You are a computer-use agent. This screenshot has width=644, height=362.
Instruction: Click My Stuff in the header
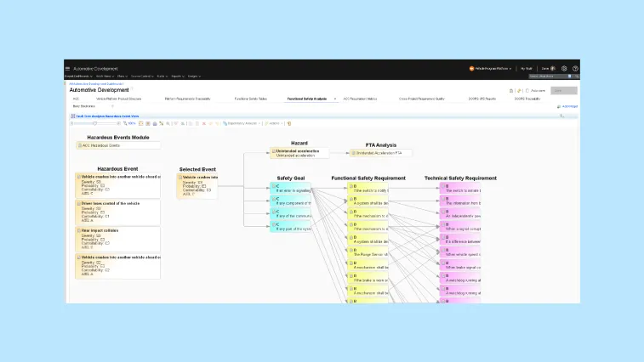(x=526, y=69)
